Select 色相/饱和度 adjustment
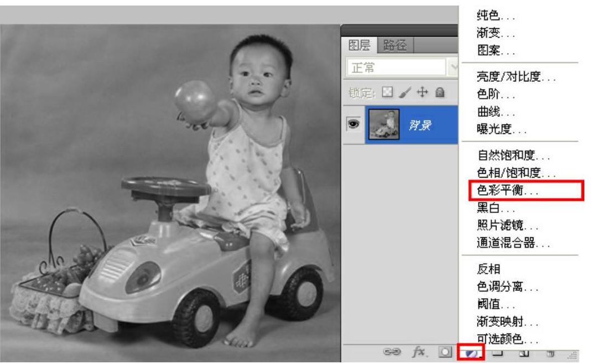 click(516, 173)
